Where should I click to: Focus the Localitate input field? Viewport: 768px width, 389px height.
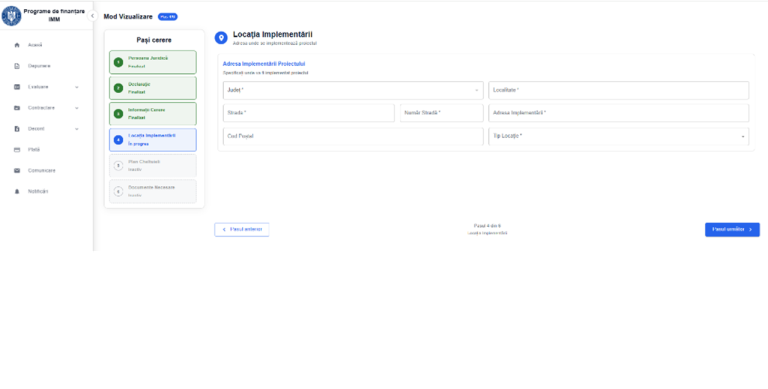click(x=619, y=91)
